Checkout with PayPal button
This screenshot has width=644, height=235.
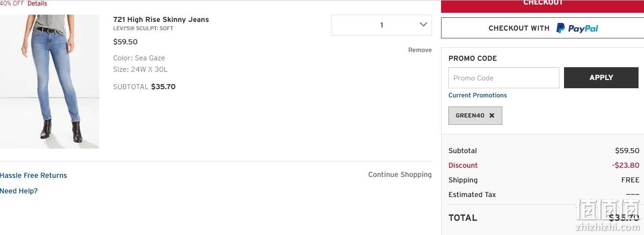(x=543, y=28)
